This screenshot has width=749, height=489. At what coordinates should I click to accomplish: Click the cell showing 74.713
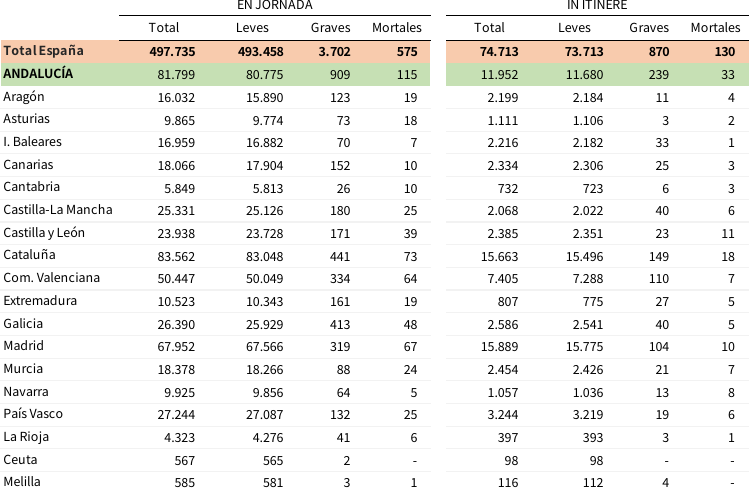489,51
